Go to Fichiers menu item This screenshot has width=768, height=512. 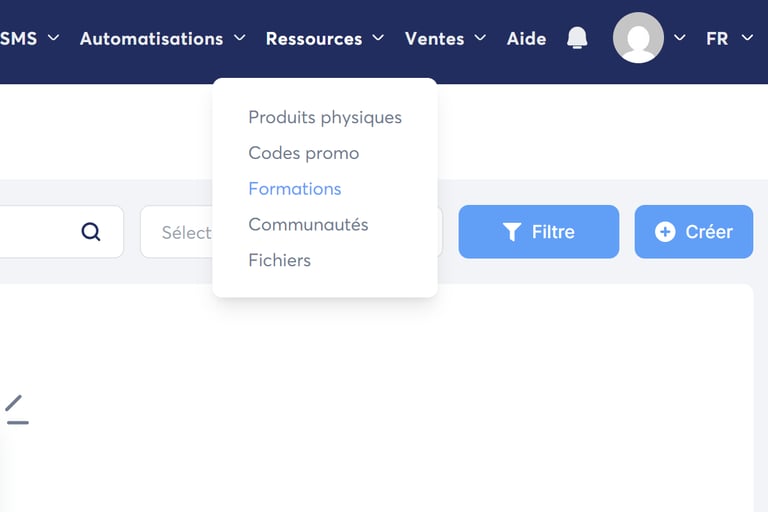pyautogui.click(x=280, y=260)
